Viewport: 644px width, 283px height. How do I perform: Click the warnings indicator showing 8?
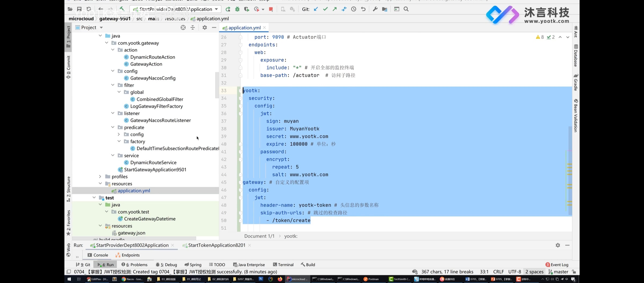click(540, 37)
